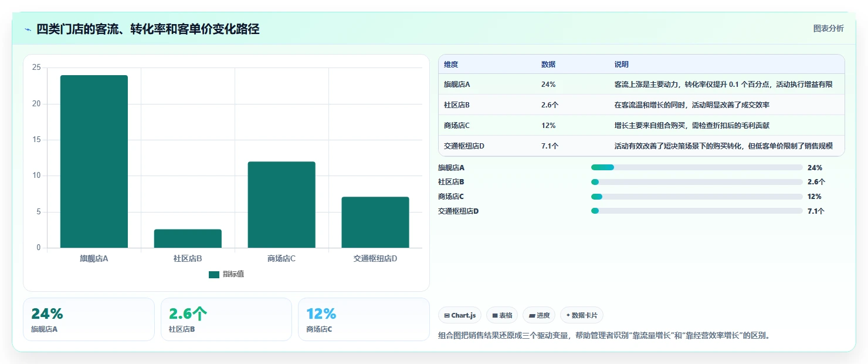The width and height of the screenshot is (868, 364).
Task: Click the 数据卡片 tag chip
Action: click(x=582, y=315)
